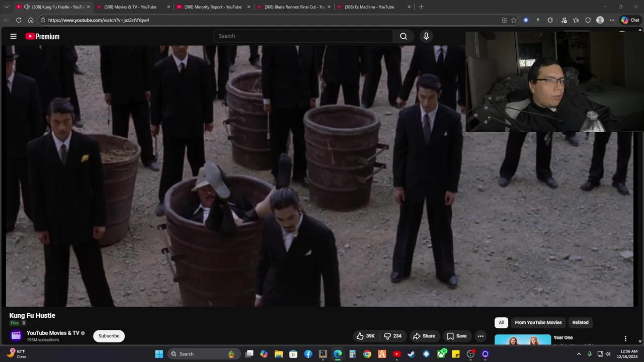Open Copilot Chat sidebar
644x362 pixels.
(x=630, y=20)
